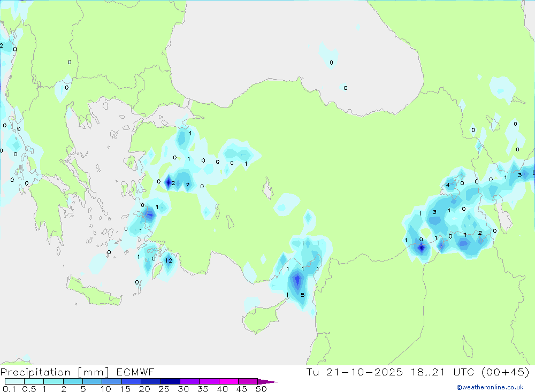The image size is (535, 392).
Task: Click the "[mm]" unit label
Action: (94, 372)
